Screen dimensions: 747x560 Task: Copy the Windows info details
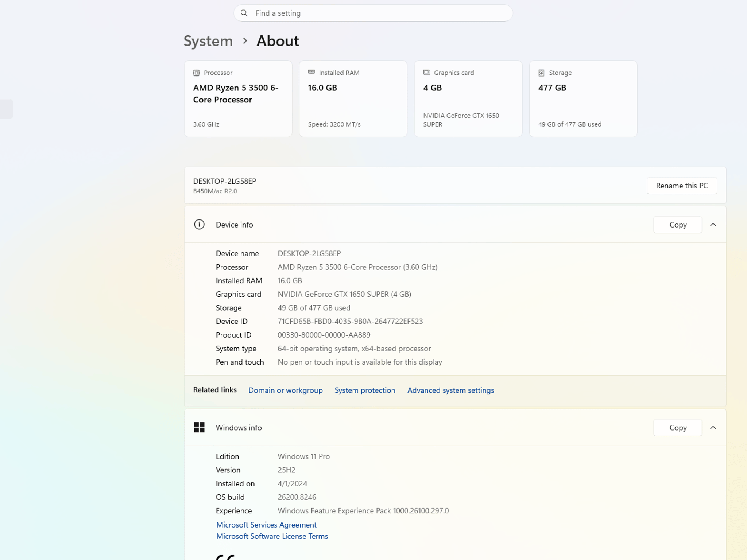[678, 428]
